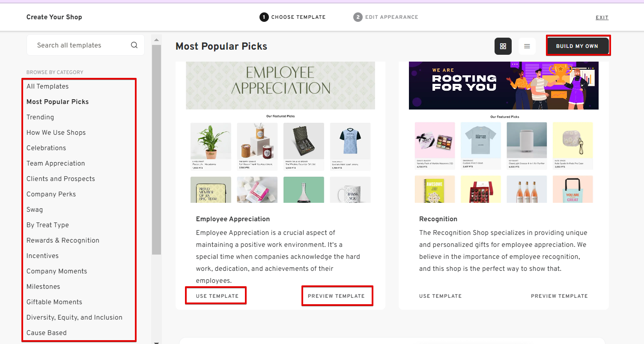The image size is (644, 344).
Task: Open the Celebrations category
Action: pyautogui.click(x=46, y=148)
